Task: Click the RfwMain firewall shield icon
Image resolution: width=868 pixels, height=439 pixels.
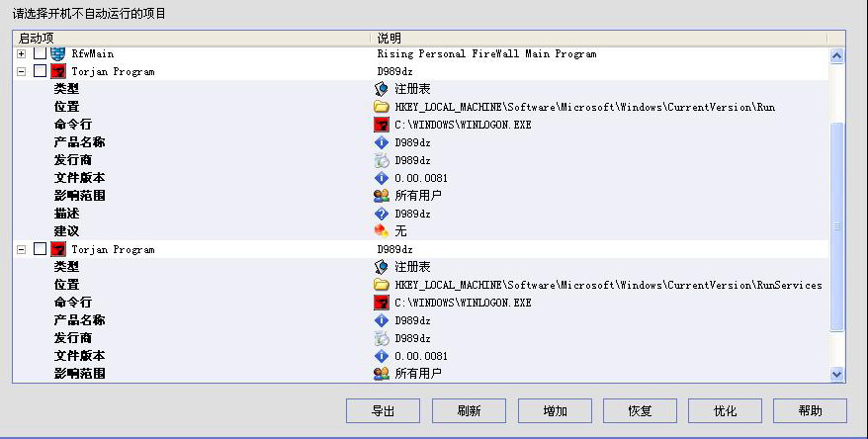Action: click(x=58, y=53)
